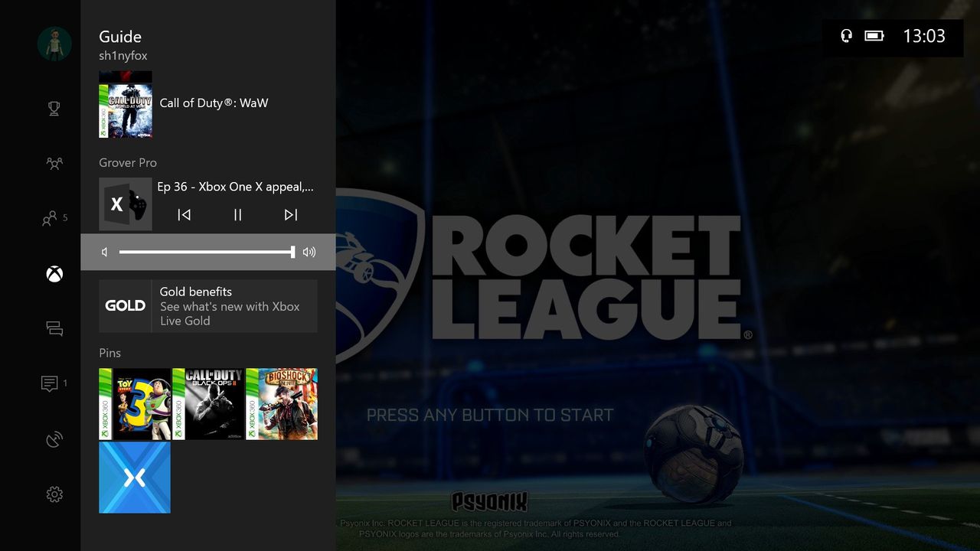
Task: Mute using the low volume speaker icon
Action: tap(105, 252)
